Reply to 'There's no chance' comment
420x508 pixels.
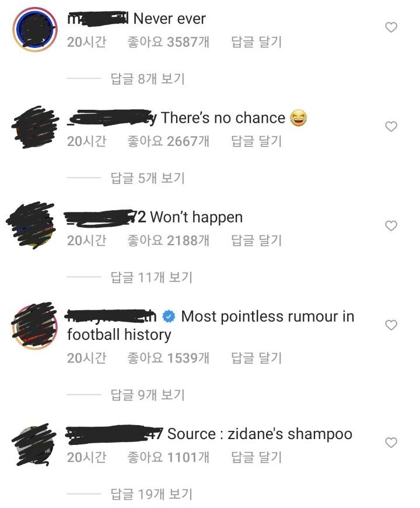point(256,141)
